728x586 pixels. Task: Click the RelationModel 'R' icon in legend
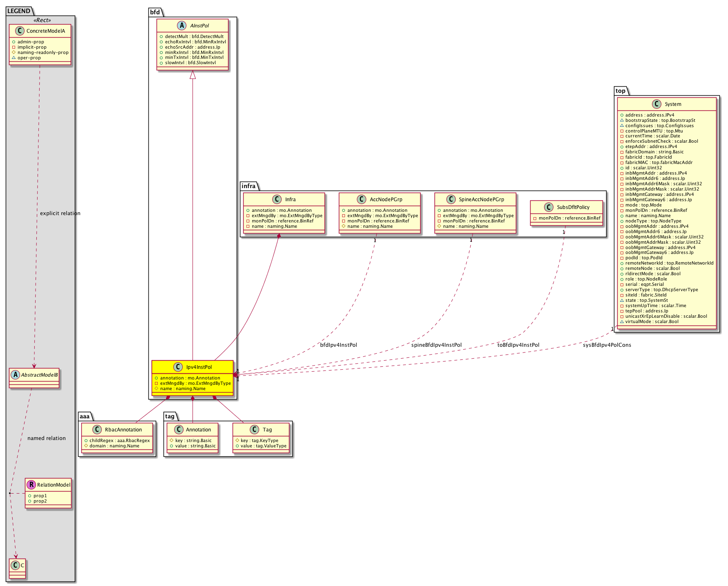tap(31, 485)
